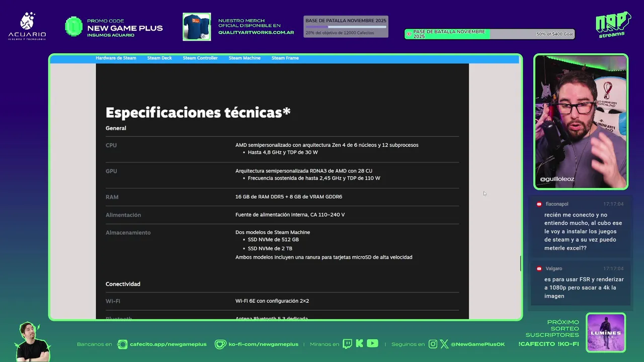The width and height of the screenshot is (644, 362).
Task: Switch to the Steam Deck tab
Action: [x=159, y=58]
